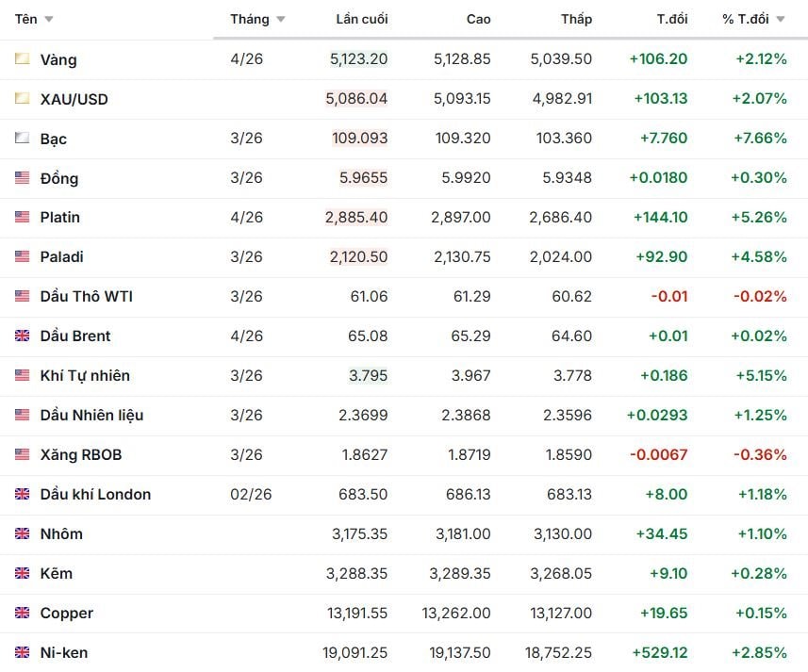
Task: Open the Copper commodity link
Action: pos(66,613)
